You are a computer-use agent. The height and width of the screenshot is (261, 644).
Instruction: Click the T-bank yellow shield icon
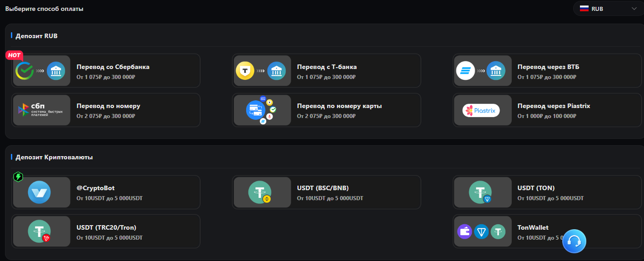point(245,71)
